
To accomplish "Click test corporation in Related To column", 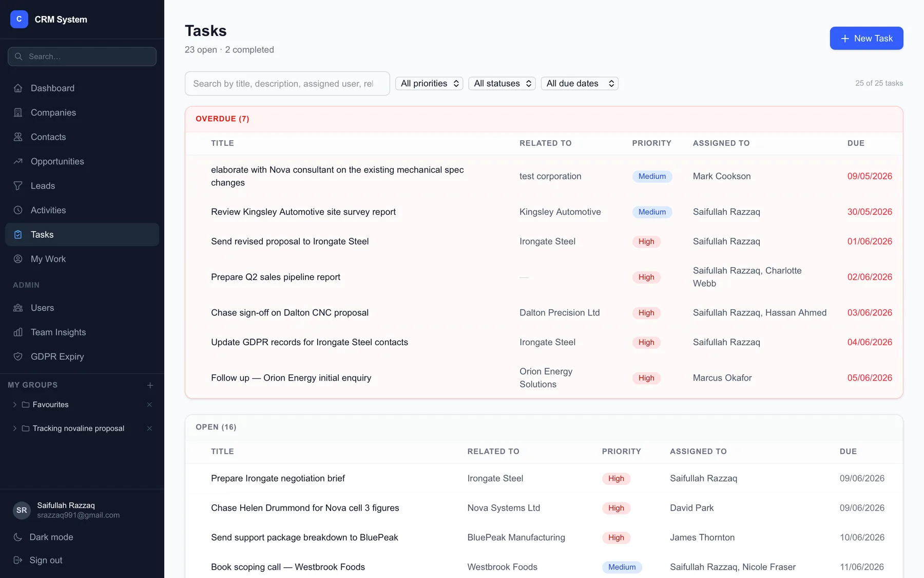I will [x=550, y=176].
